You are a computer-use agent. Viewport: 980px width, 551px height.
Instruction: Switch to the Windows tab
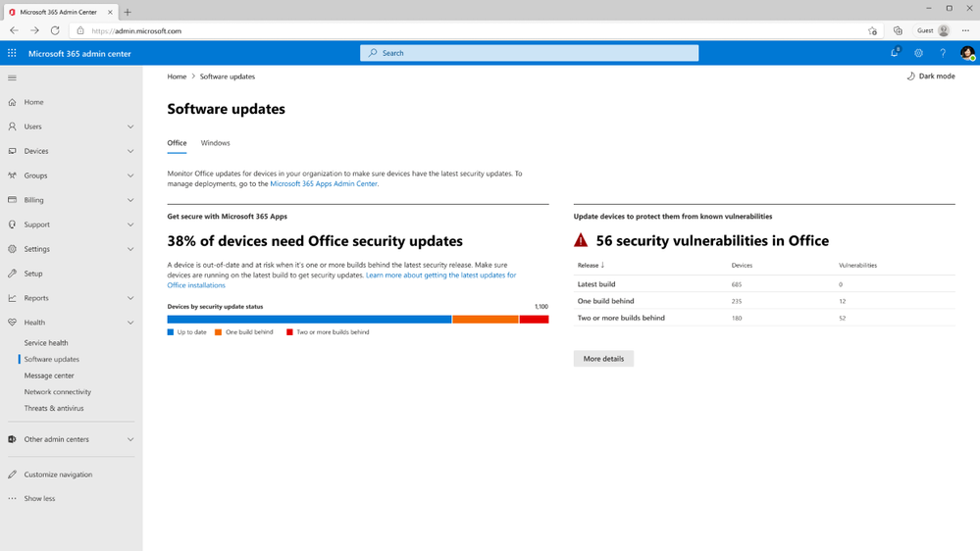pyautogui.click(x=215, y=143)
